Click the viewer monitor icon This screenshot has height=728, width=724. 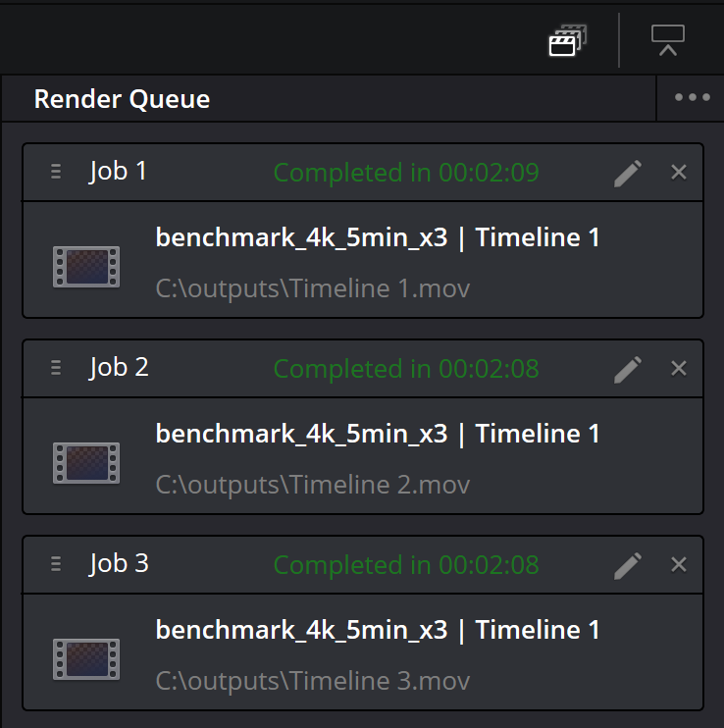pos(667,40)
